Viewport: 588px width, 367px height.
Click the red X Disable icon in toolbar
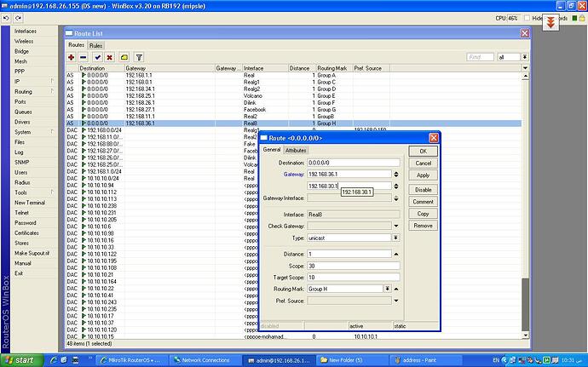point(111,57)
